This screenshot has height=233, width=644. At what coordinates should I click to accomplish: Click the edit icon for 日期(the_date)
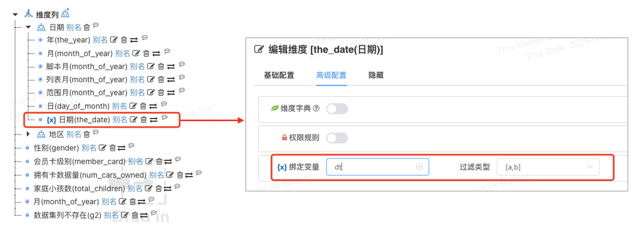tap(133, 120)
